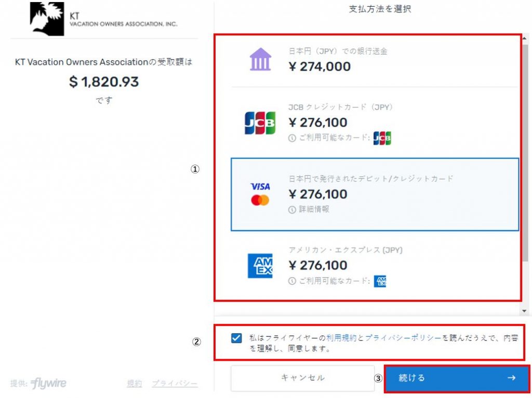Click the $ 1,820.93 amount
The width and height of the screenshot is (532, 398).
click(104, 81)
